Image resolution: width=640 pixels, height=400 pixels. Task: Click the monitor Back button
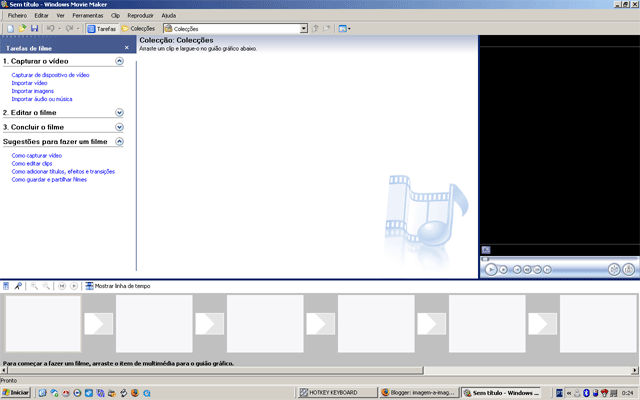pyautogui.click(x=517, y=269)
